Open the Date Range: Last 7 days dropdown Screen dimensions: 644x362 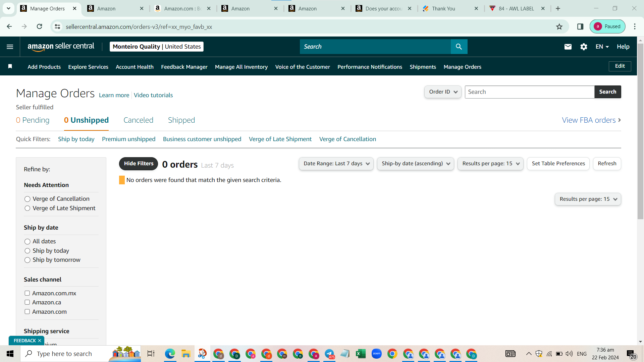tap(336, 164)
